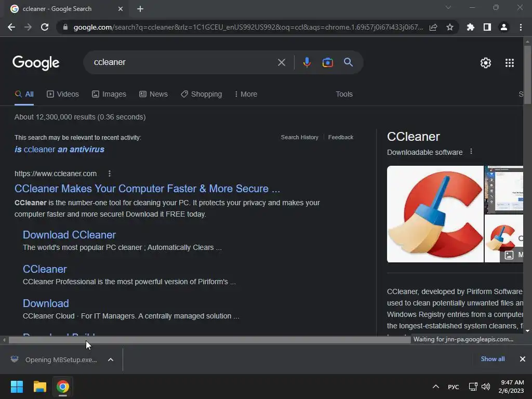Open the Google apps grid
532x399 pixels.
pyautogui.click(x=510, y=63)
